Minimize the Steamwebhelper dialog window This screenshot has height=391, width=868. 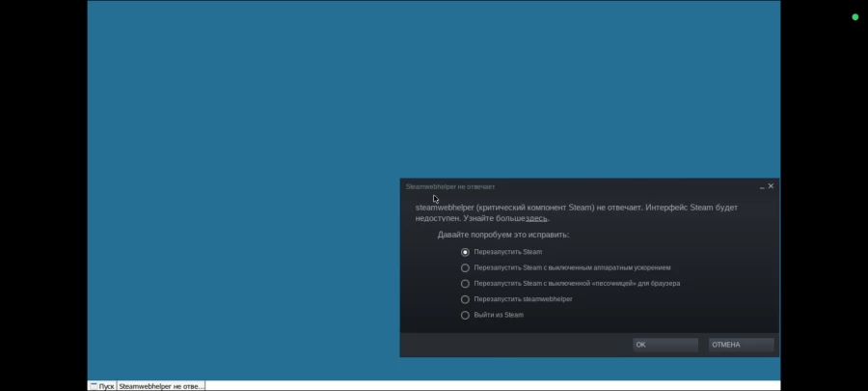click(x=761, y=186)
